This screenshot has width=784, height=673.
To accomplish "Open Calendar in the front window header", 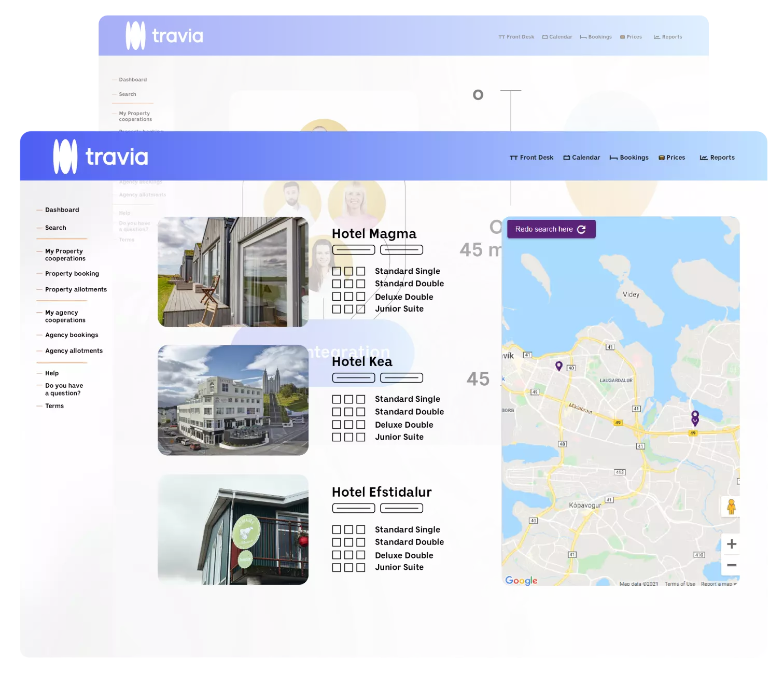I will (582, 158).
